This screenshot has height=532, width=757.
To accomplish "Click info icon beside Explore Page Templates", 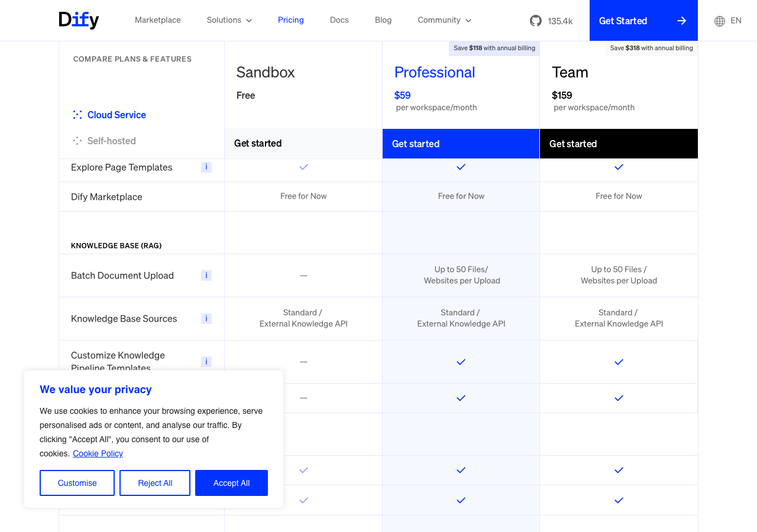I will point(206,167).
